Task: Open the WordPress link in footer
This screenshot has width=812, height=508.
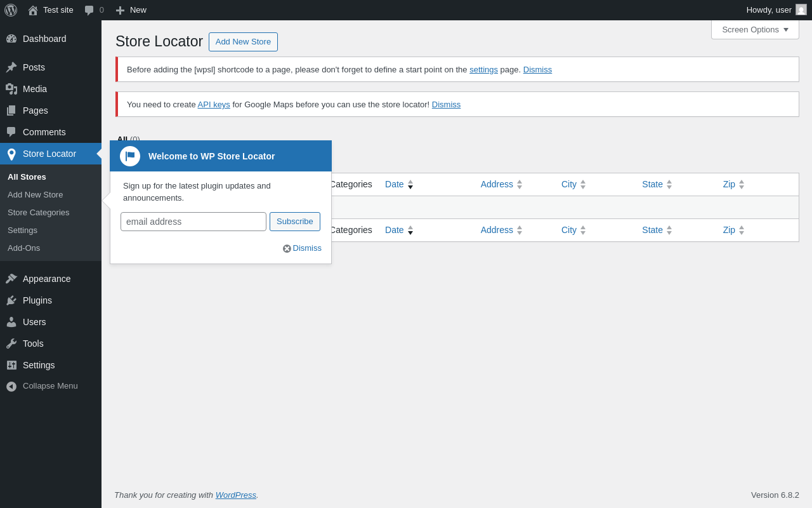Action: pos(236,495)
